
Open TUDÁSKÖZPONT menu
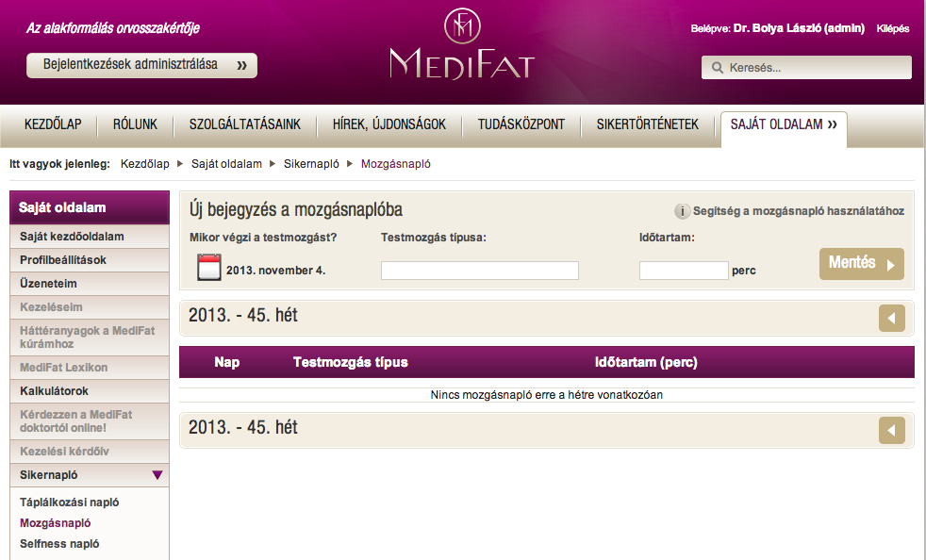[521, 124]
